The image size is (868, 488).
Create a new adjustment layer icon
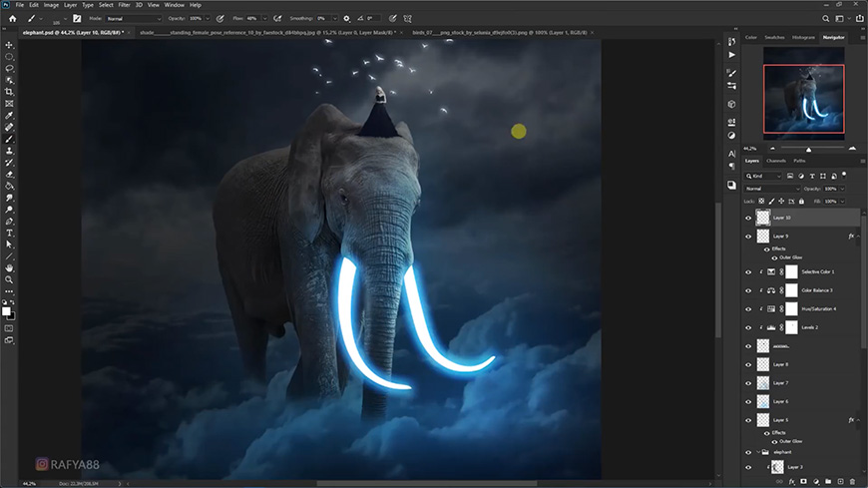(816, 482)
